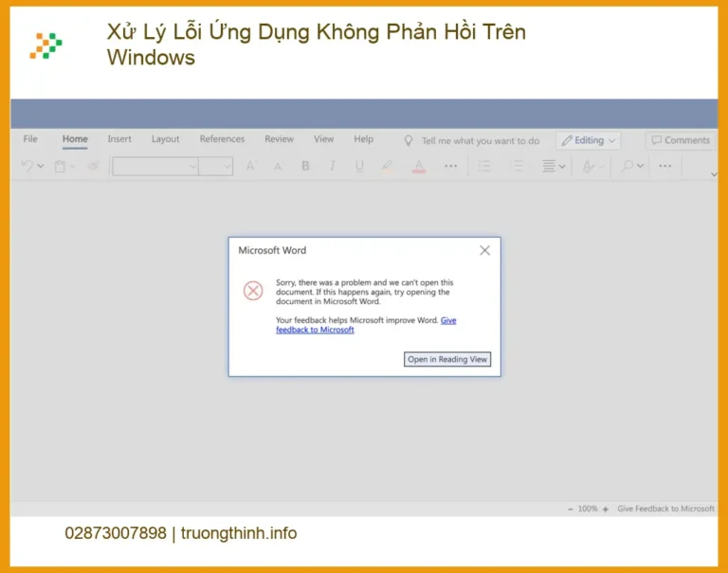The height and width of the screenshot is (573, 728).
Task: Click the 100% zoom level
Action: 588,509
